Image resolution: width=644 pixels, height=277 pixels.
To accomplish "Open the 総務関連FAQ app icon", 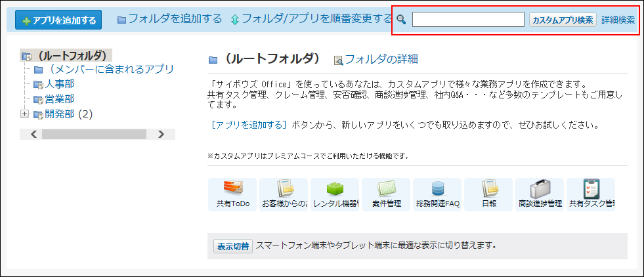I will click(437, 189).
